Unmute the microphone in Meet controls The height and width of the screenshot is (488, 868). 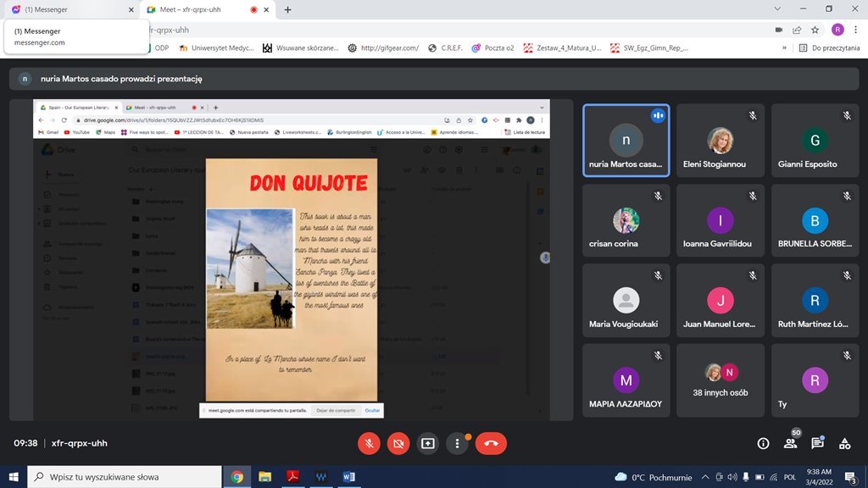click(x=369, y=443)
